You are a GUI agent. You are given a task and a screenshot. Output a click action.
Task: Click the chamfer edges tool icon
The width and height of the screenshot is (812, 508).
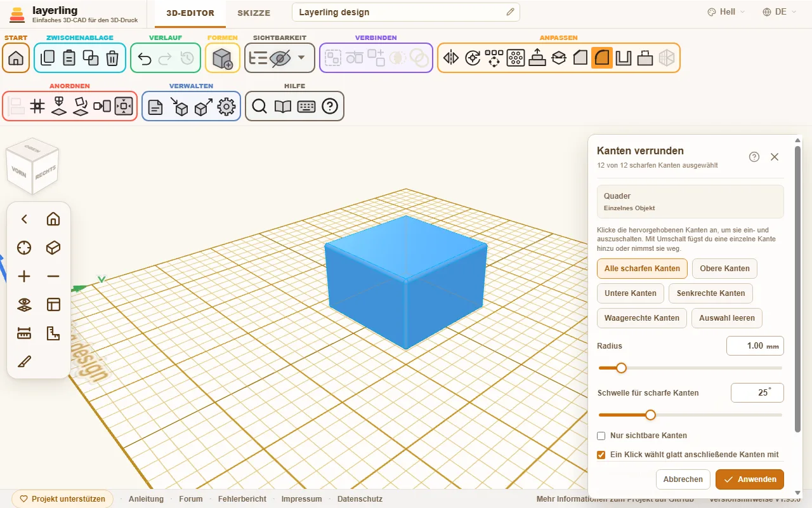pos(580,58)
